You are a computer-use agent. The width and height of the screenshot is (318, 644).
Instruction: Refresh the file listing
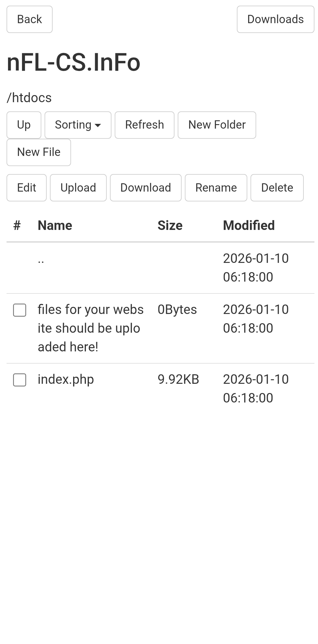click(x=144, y=125)
